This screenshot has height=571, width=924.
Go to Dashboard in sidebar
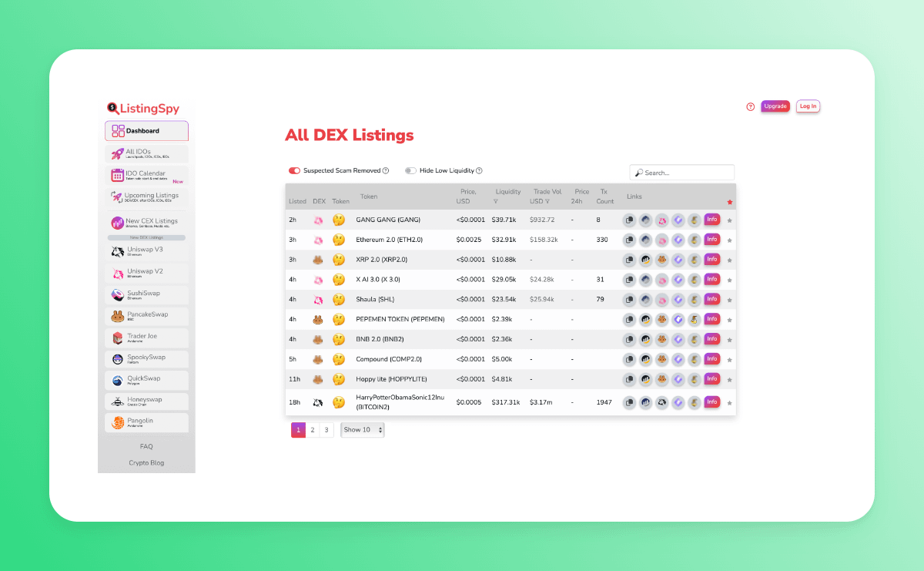(146, 131)
